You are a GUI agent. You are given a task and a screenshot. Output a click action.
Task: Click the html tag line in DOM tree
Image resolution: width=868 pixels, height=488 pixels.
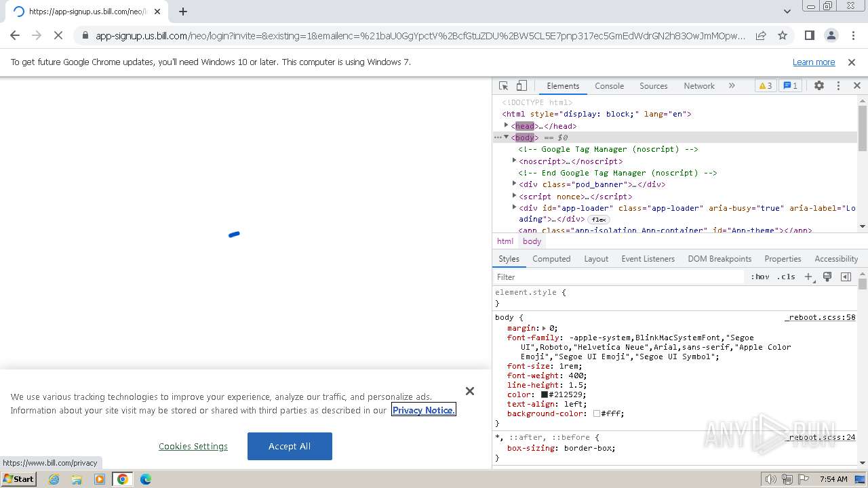tap(597, 114)
